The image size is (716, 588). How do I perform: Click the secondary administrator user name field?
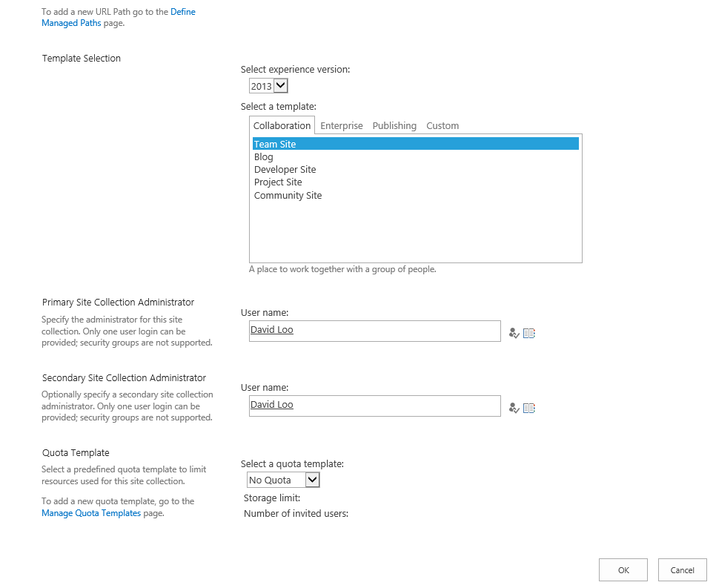[375, 406]
